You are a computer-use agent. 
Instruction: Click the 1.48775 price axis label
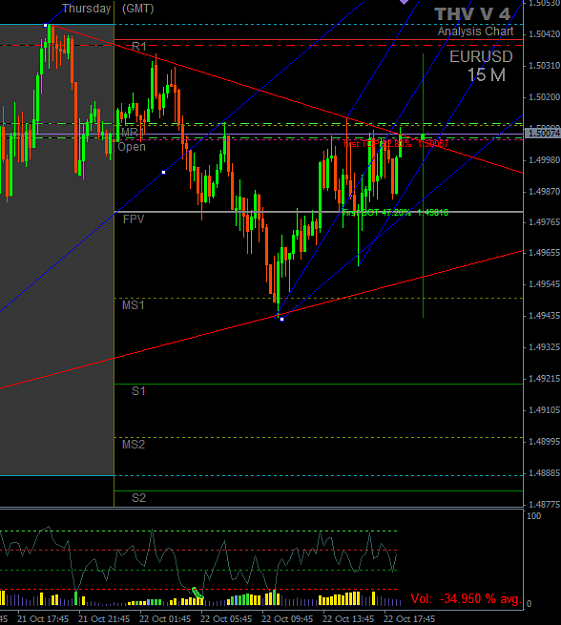click(x=544, y=505)
